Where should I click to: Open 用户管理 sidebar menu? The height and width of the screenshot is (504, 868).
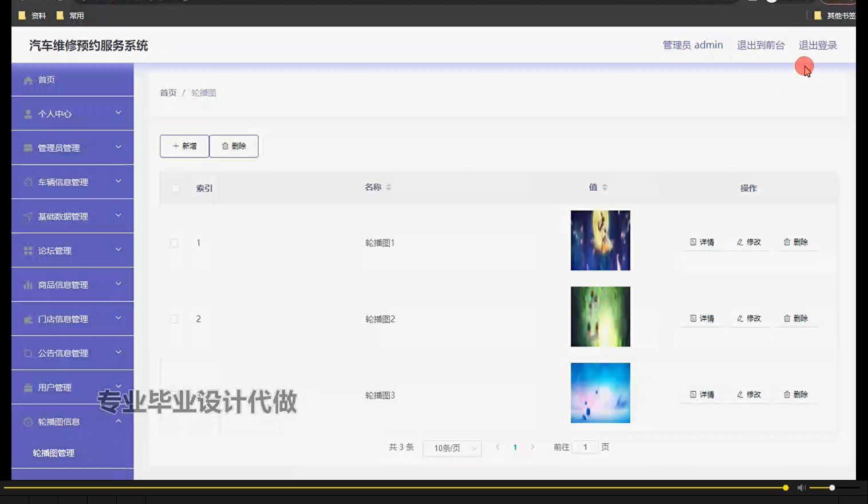click(x=73, y=387)
